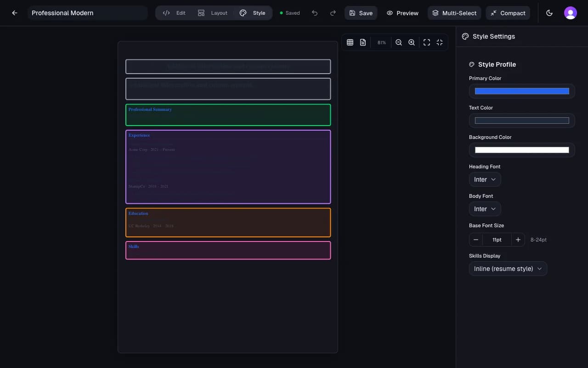Image resolution: width=588 pixels, height=368 pixels.
Task: Click the Save button
Action: click(361, 13)
